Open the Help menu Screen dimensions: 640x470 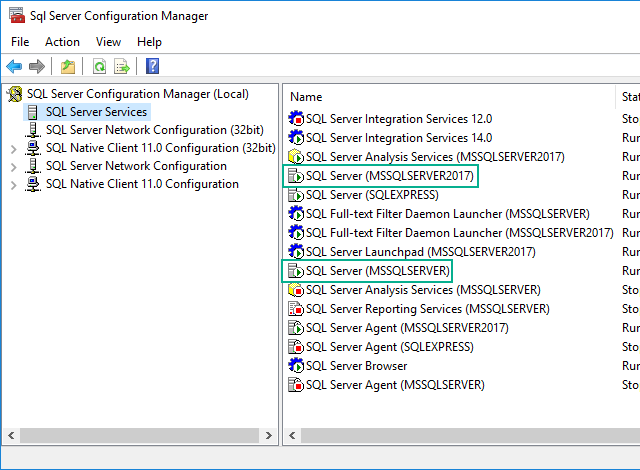click(x=149, y=42)
